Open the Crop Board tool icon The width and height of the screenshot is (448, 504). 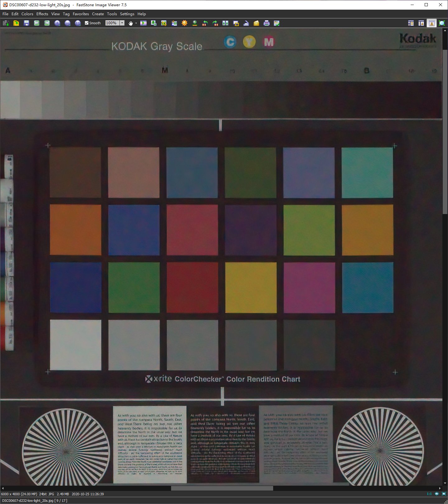(x=164, y=23)
